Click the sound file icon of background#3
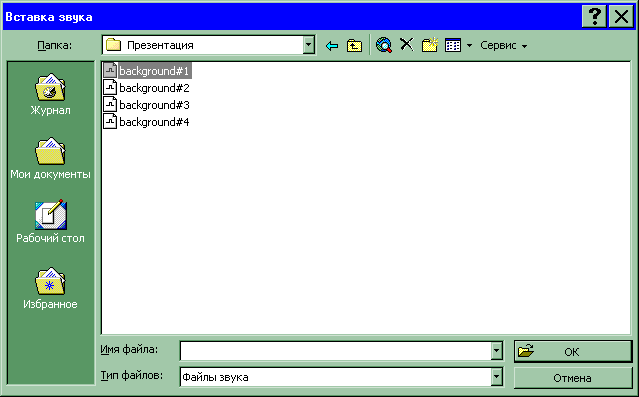The image size is (639, 397). (110, 105)
